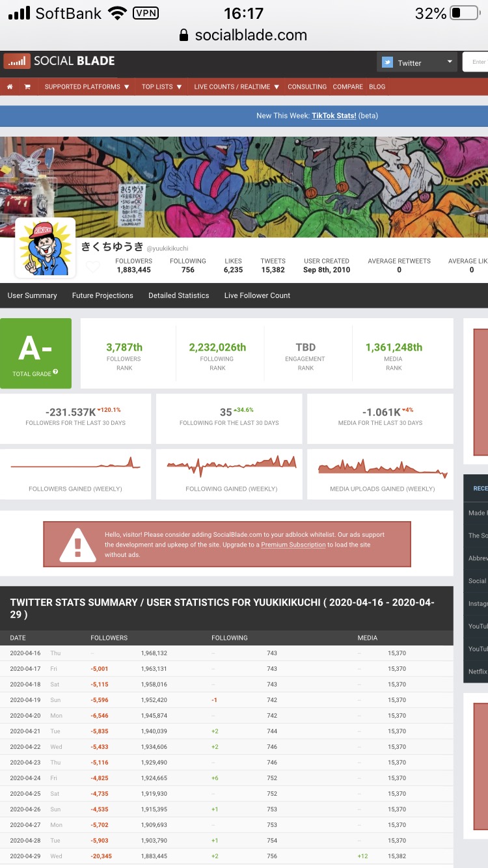Click the 2020-04-24 date row
The width and height of the screenshot is (488, 868).
tap(226, 778)
